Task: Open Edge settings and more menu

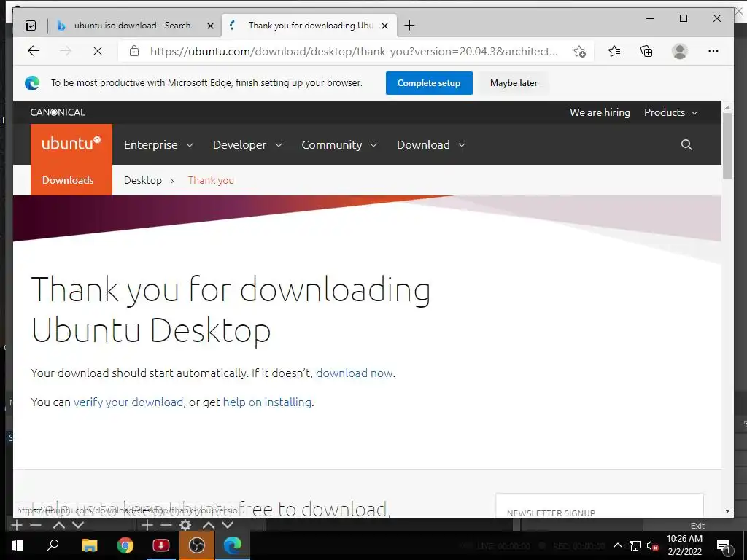Action: pos(713,51)
